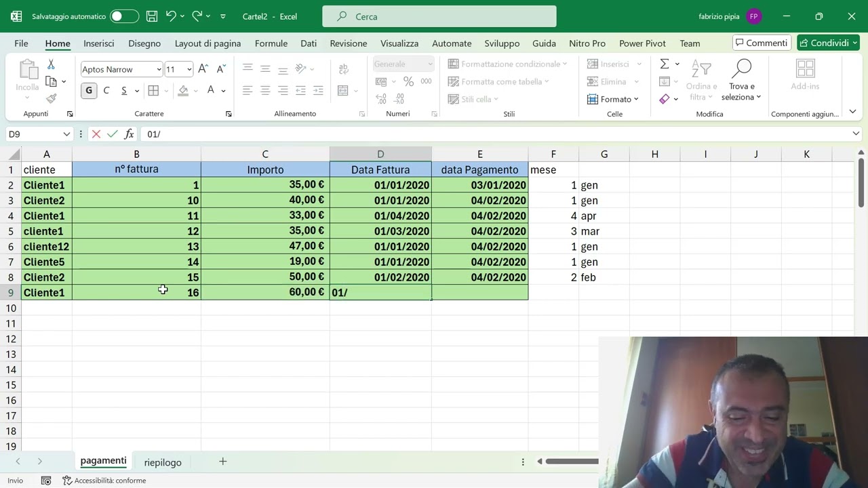Click the Copy icon in Appunti group
868x488 pixels.
pos(51,81)
